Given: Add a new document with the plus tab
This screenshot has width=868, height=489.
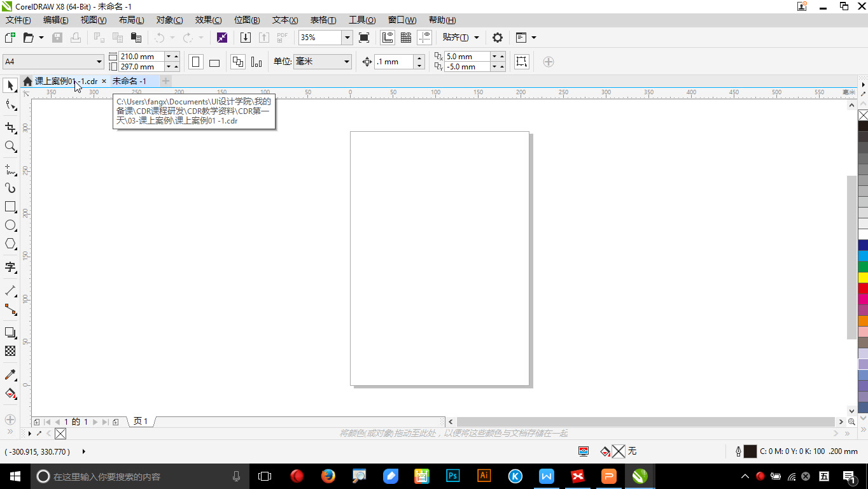Looking at the screenshot, I should click(x=165, y=81).
